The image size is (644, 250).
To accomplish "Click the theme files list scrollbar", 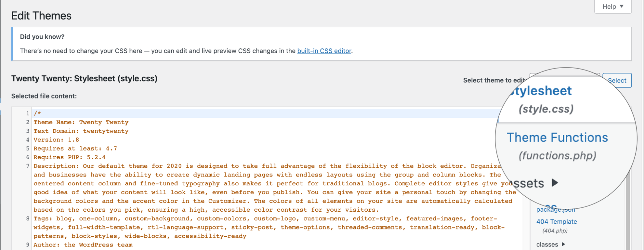I will 627,212.
